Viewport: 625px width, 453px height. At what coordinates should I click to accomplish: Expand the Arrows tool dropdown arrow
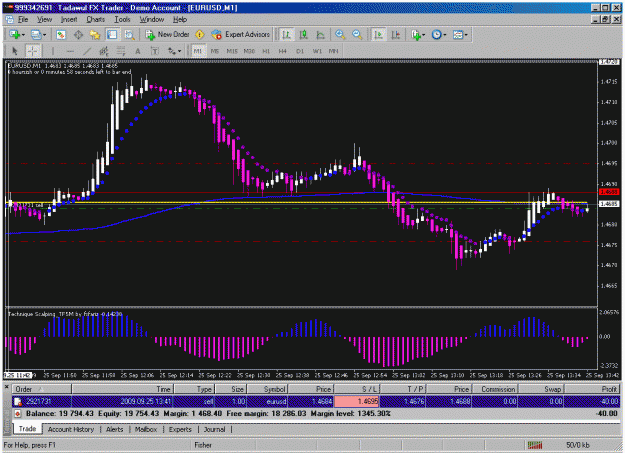(x=179, y=51)
